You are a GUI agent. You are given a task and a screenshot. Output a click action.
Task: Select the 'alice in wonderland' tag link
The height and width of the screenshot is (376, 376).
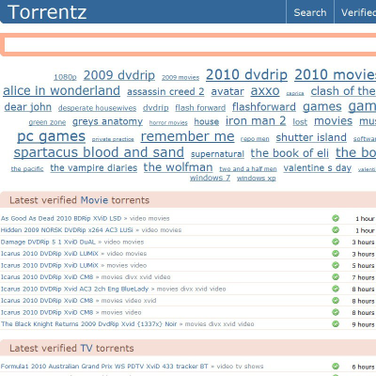[x=62, y=91]
